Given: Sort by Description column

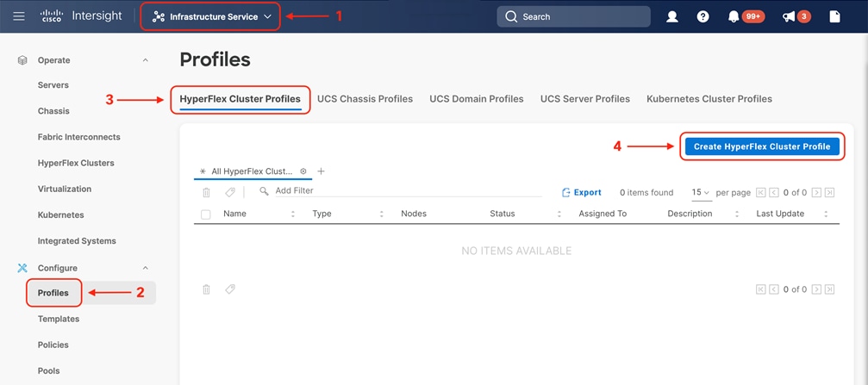Looking at the screenshot, I should (x=737, y=214).
